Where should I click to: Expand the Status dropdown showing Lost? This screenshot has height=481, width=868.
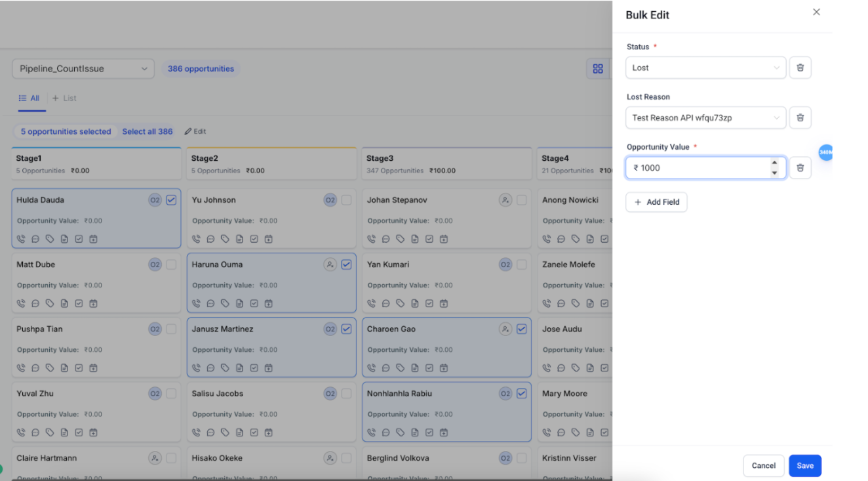click(705, 68)
